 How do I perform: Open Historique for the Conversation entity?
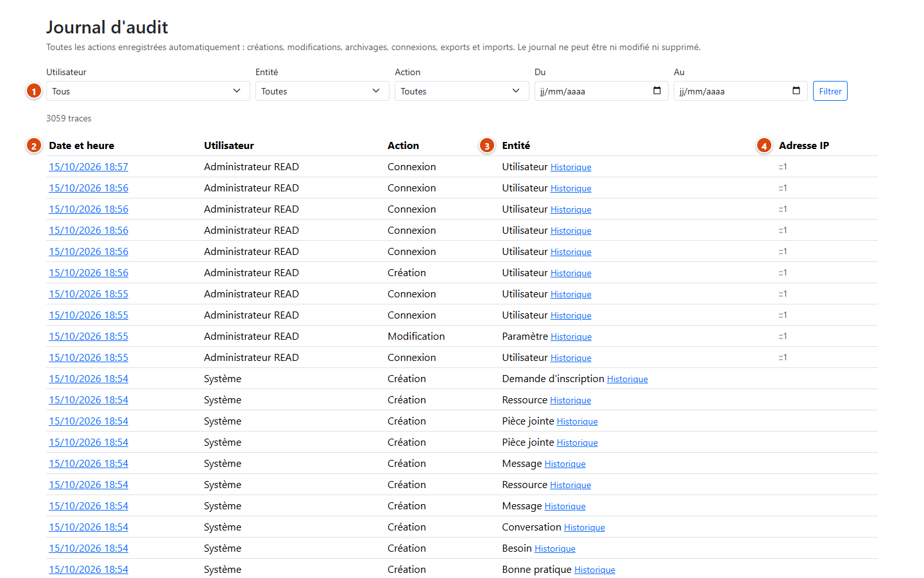click(585, 528)
